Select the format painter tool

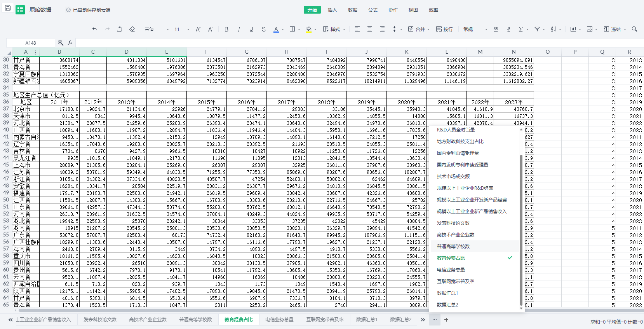(120, 29)
